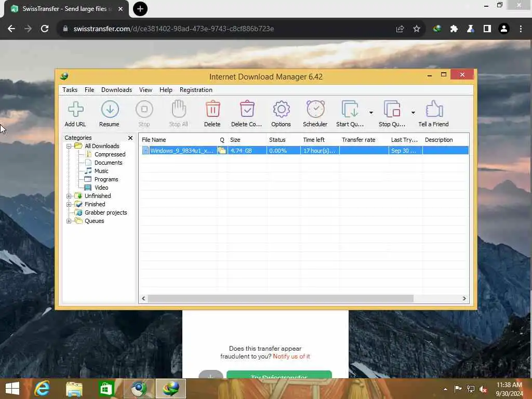Image resolution: width=532 pixels, height=399 pixels.
Task: Click the share page icon in address bar
Action: [x=400, y=29]
